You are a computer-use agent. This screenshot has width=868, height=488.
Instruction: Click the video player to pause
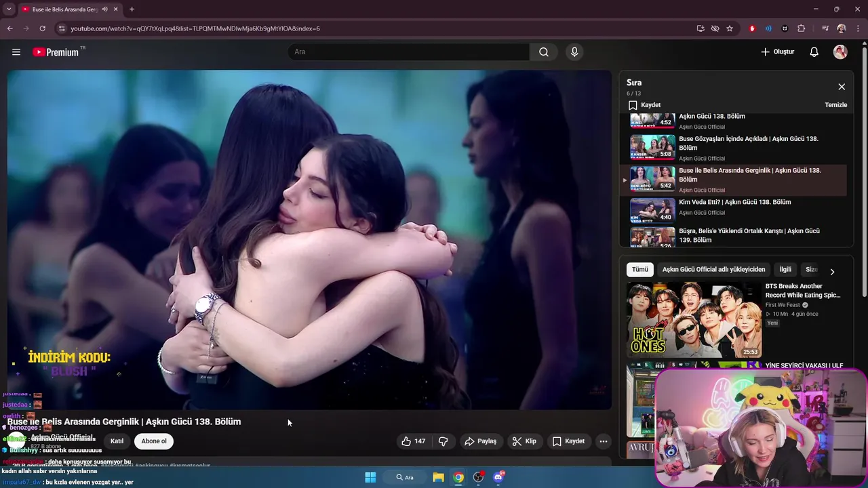click(x=309, y=239)
